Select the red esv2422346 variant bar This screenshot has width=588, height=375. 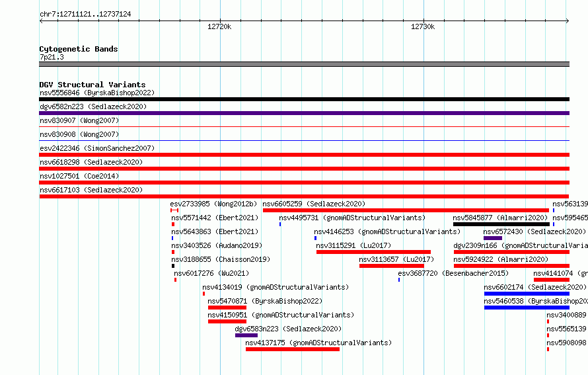click(x=304, y=155)
